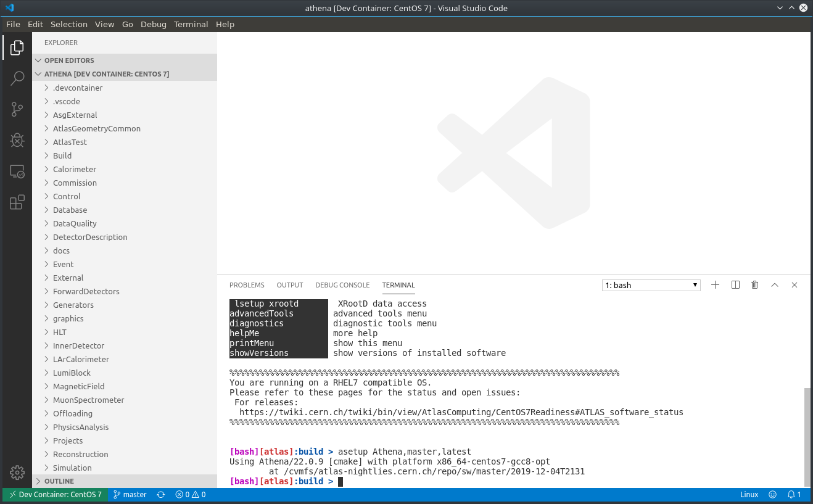The height and width of the screenshot is (504, 813).
Task: Open the Explorer view in activity bar
Action: pyautogui.click(x=17, y=47)
